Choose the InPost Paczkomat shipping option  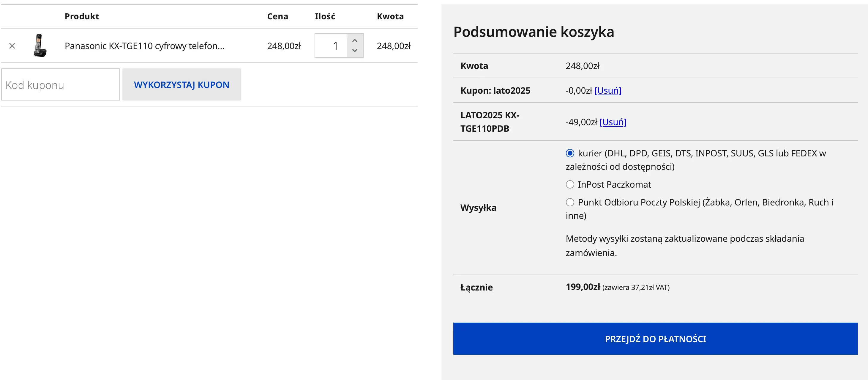coord(570,184)
